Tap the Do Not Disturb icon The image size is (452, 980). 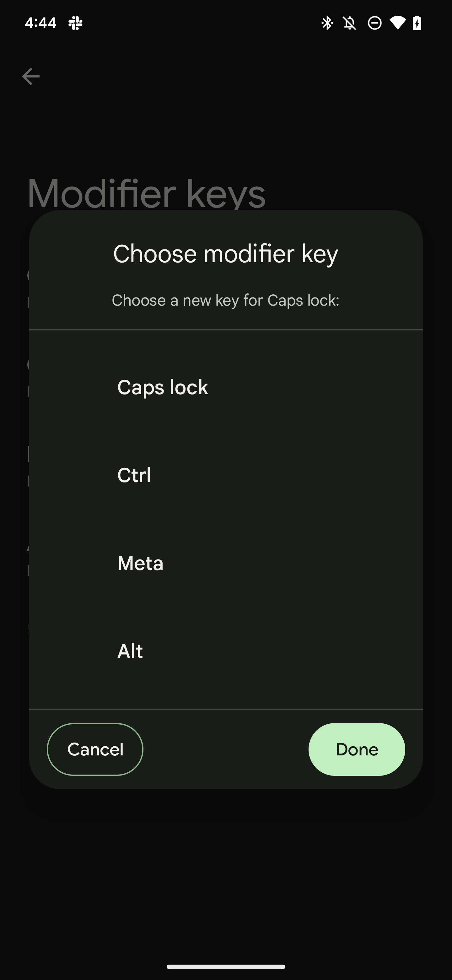point(374,23)
